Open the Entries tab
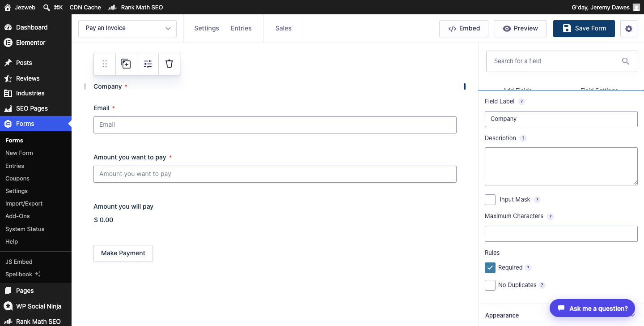The width and height of the screenshot is (644, 326). tap(241, 28)
